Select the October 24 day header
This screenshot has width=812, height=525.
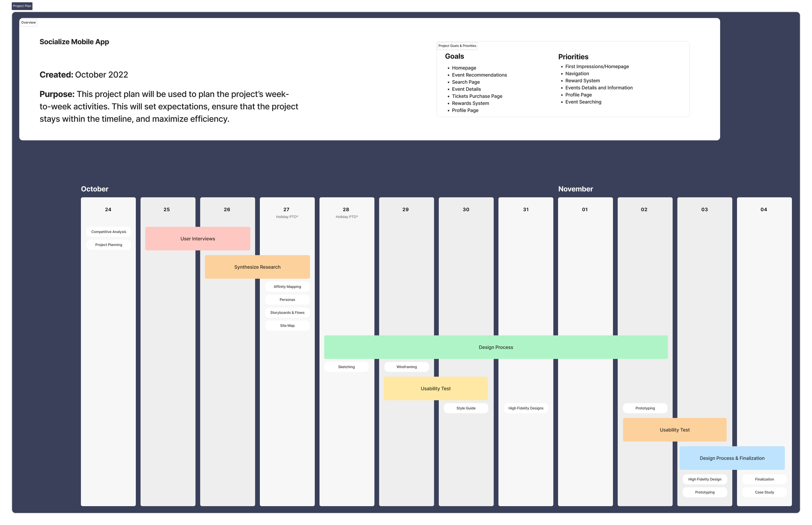point(108,209)
